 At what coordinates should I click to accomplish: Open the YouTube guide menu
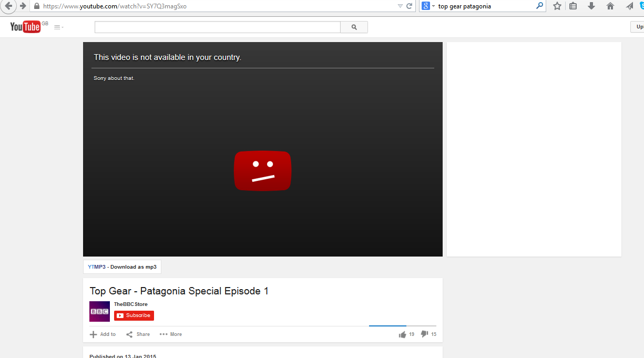58,27
